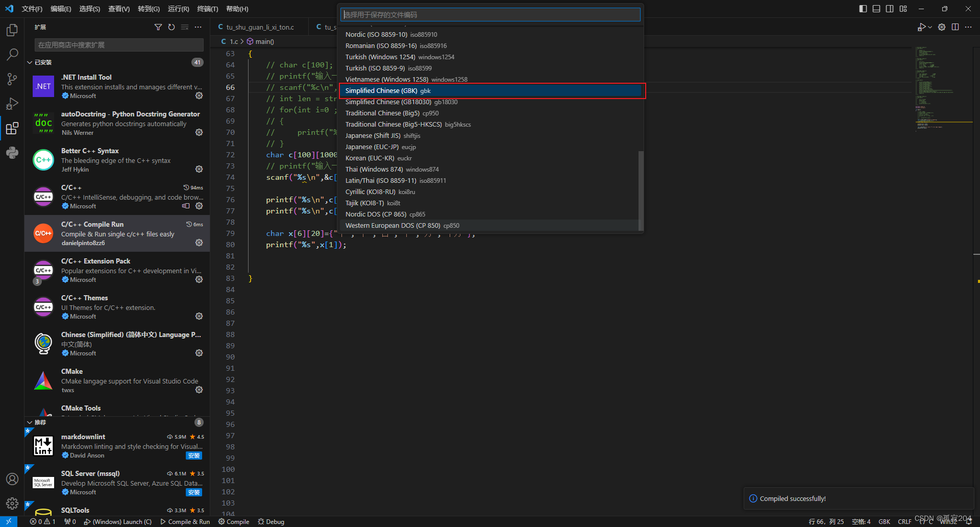Screen dimensions: 980x527
Task: Switch to tu_shu_guan_li_xi_ton.c tab
Action: 259,27
